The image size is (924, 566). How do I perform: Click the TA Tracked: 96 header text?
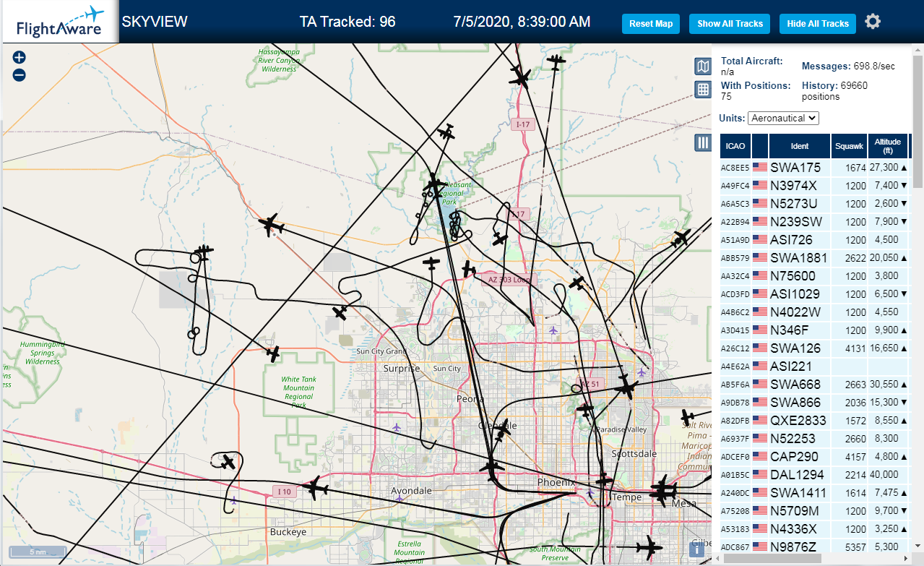(347, 22)
